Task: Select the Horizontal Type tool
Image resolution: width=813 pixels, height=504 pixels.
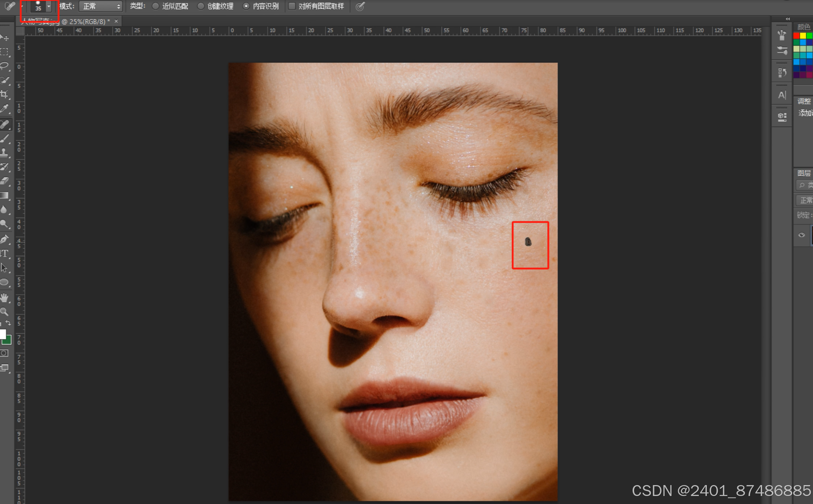Action: [4, 253]
